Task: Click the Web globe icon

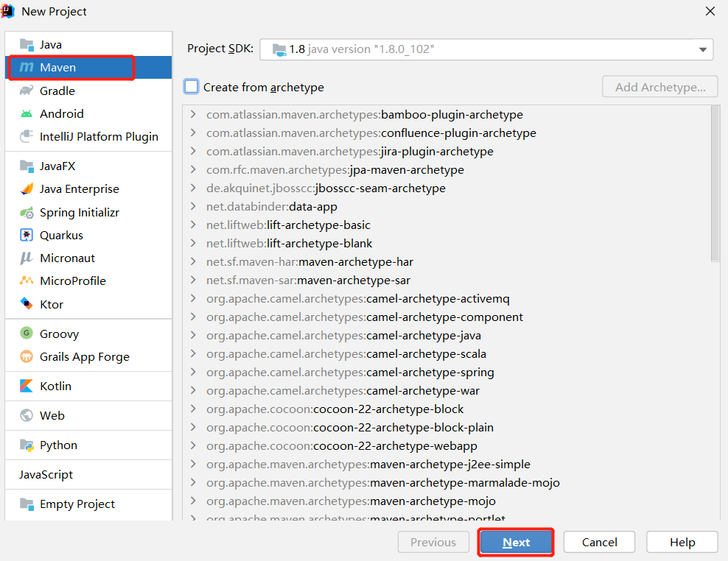Action: point(27,415)
